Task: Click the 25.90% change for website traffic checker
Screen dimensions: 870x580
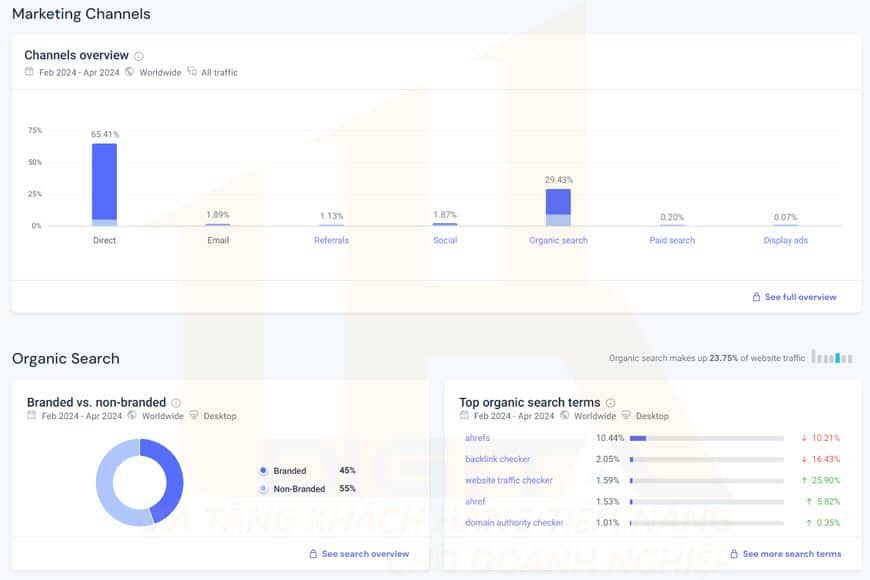Action: (x=821, y=480)
